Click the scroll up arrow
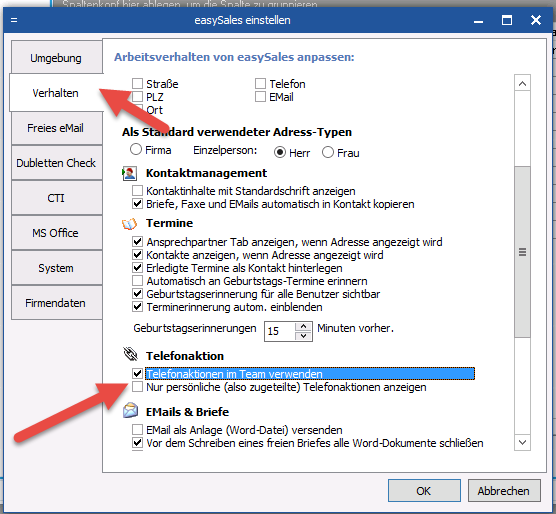Screen dimensions: 556x514 coord(522,84)
